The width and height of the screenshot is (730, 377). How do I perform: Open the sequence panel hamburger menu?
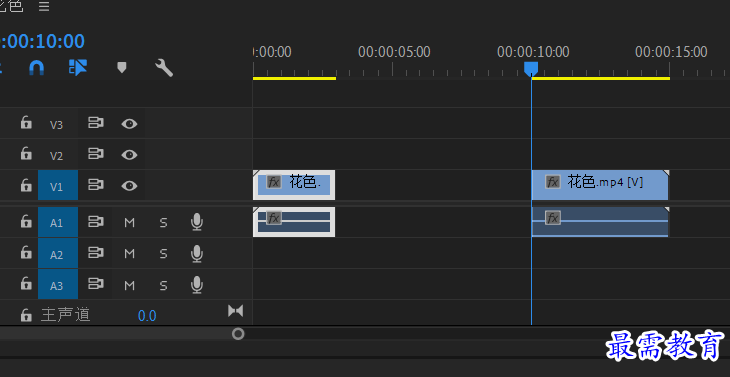44,6
